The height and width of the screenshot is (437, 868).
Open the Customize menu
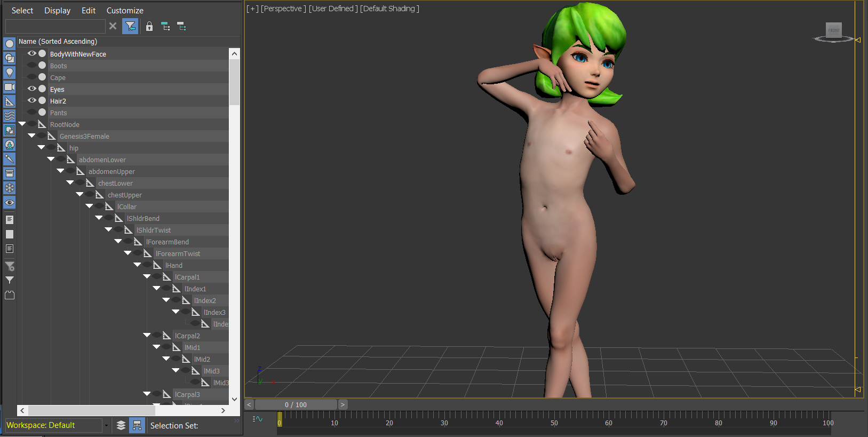125,11
